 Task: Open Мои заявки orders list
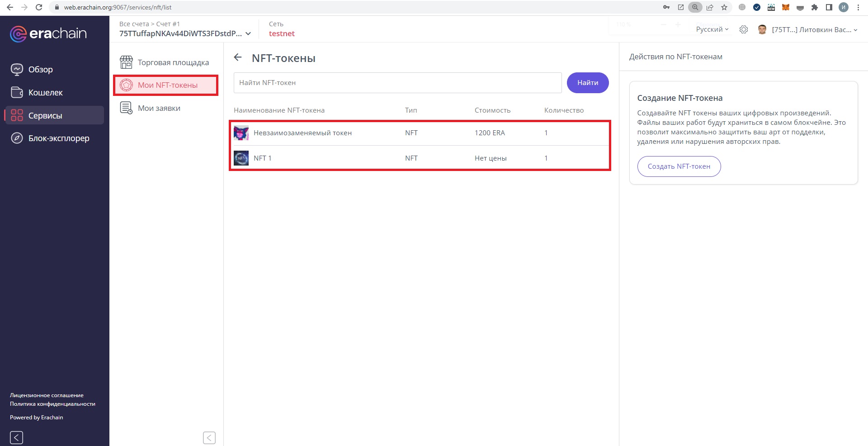pyautogui.click(x=159, y=108)
